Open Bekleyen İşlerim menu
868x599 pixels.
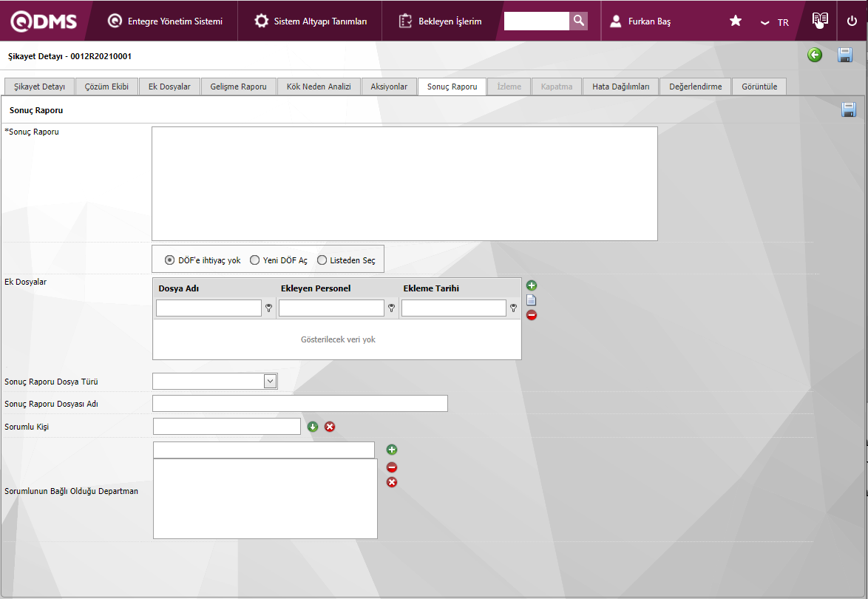(x=441, y=21)
